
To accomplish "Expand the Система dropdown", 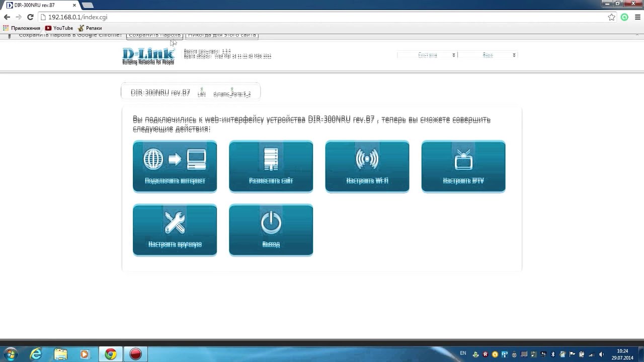I will (x=427, y=55).
